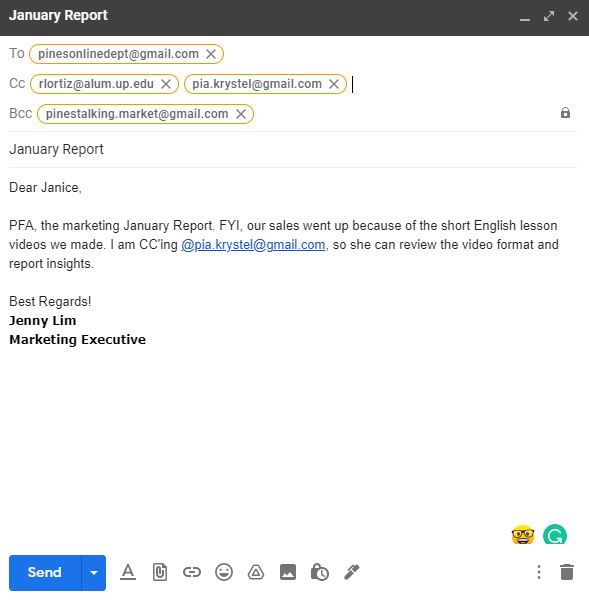Image resolution: width=589 pixels, height=601 pixels.
Task: Open the @pia.krystel@gmail.com mention link
Action: (253, 245)
